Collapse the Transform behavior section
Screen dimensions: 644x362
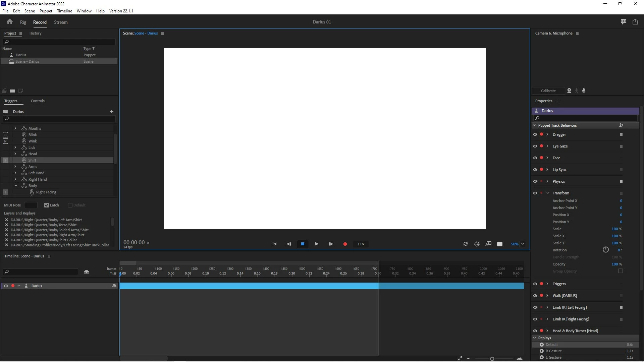[x=548, y=193]
